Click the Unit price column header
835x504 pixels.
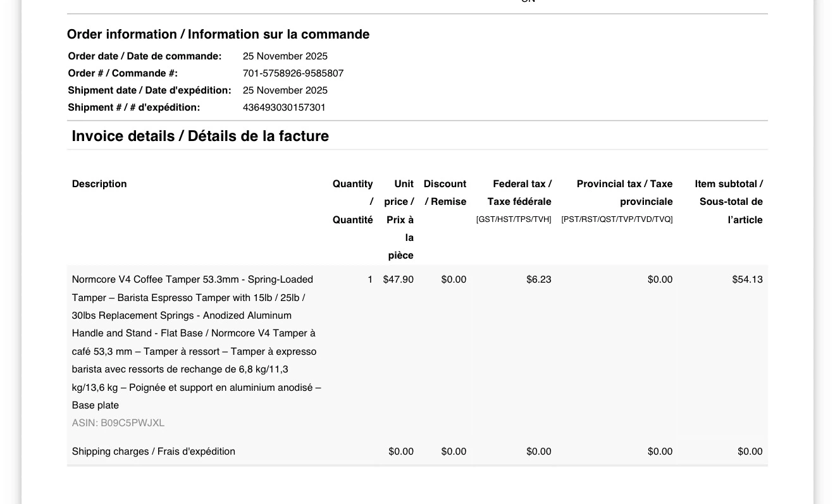tap(400, 219)
